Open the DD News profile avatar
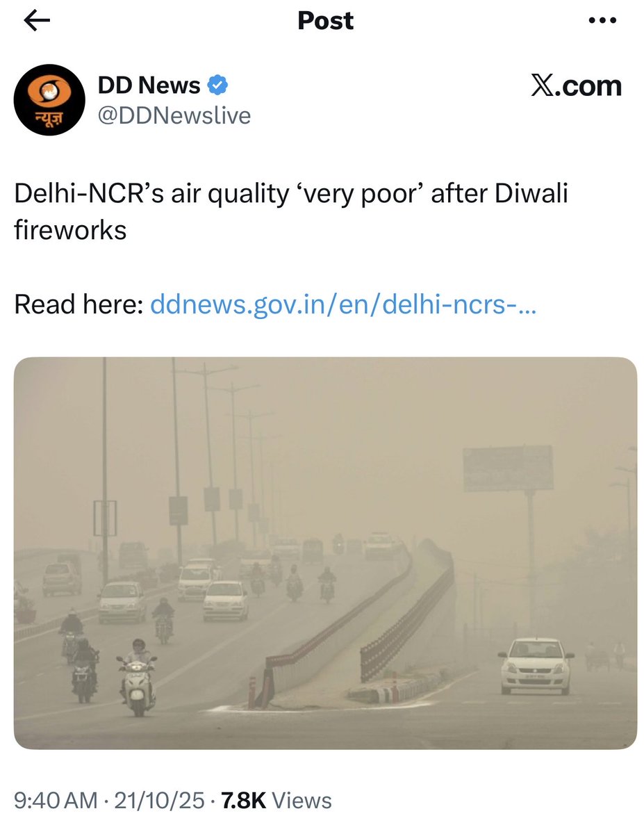 pos(49,100)
